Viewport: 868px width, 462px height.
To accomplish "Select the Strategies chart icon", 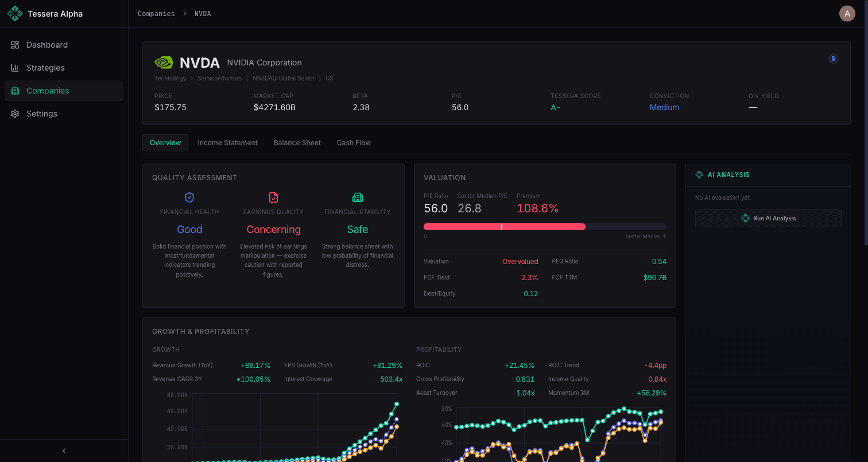I will [14, 68].
